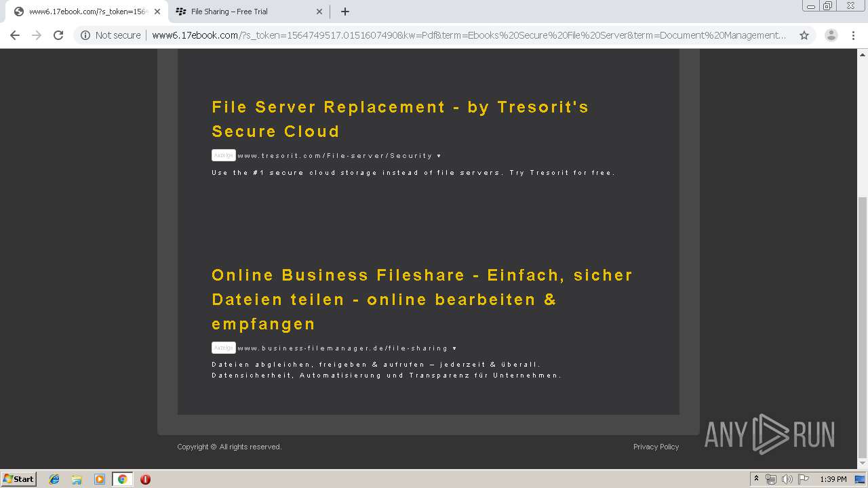Bookmark this page with star icon
Image resolution: width=868 pixels, height=488 pixels.
click(804, 35)
